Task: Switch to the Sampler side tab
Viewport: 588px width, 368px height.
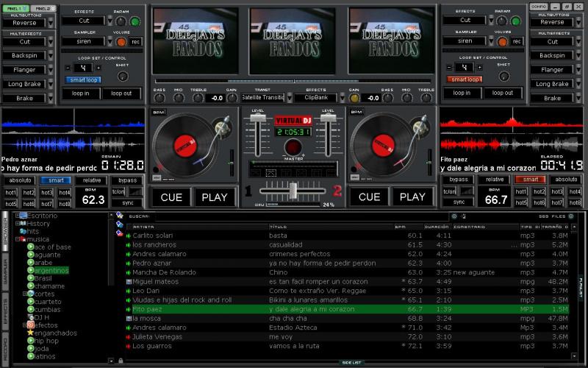Action: tap(5, 271)
